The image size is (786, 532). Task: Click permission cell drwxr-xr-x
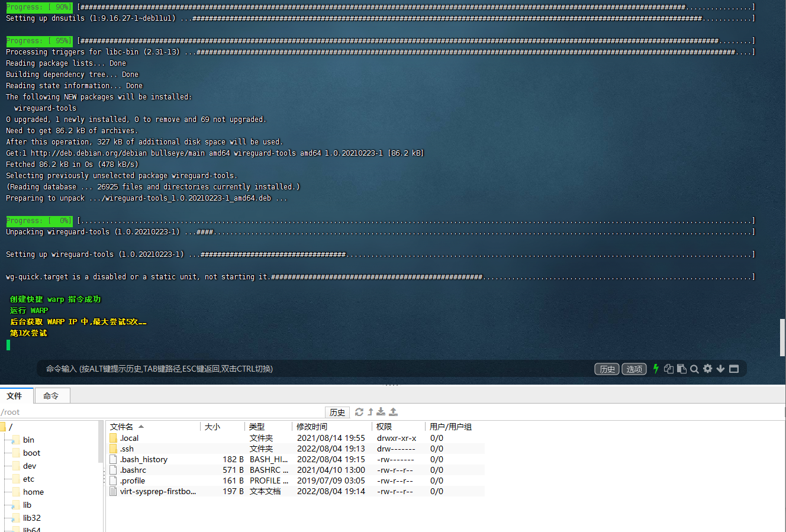pyautogui.click(x=397, y=438)
